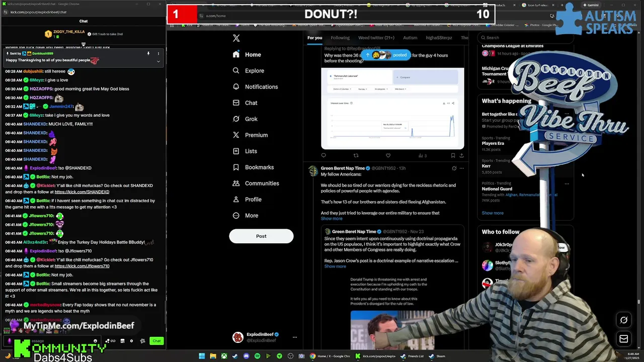The height and width of the screenshot is (362, 644).
Task: Switch to the Following tab
Action: pos(340,38)
